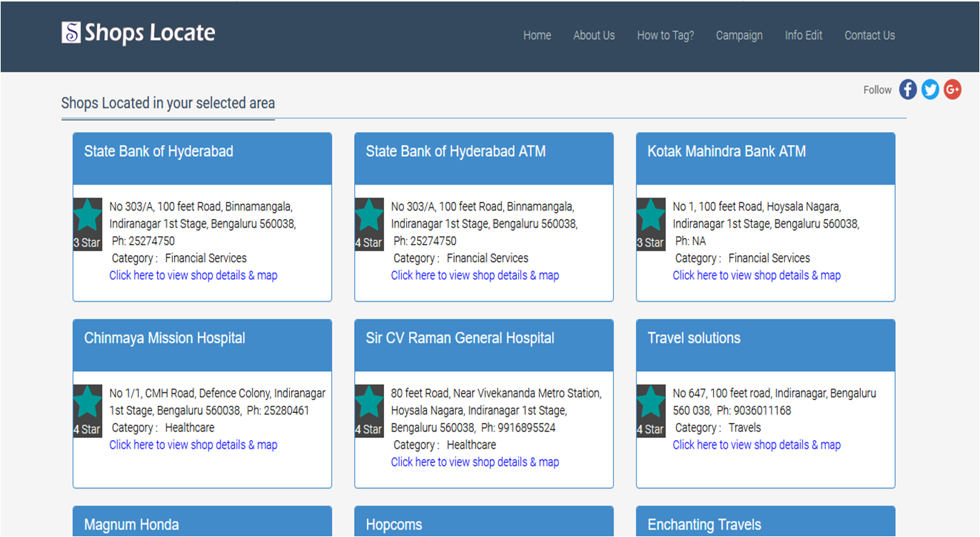Image resolution: width=980 pixels, height=537 pixels.
Task: Click address "80 feet Road, Near Vivekananda Metro Station"
Action: click(496, 394)
